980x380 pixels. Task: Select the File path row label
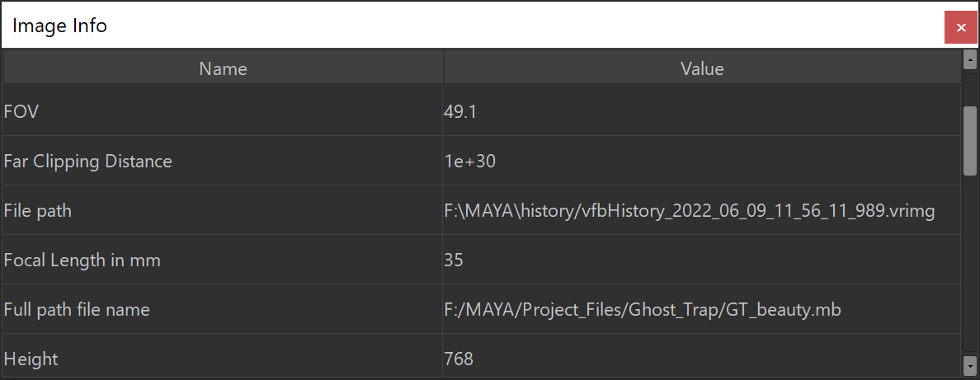tap(38, 210)
